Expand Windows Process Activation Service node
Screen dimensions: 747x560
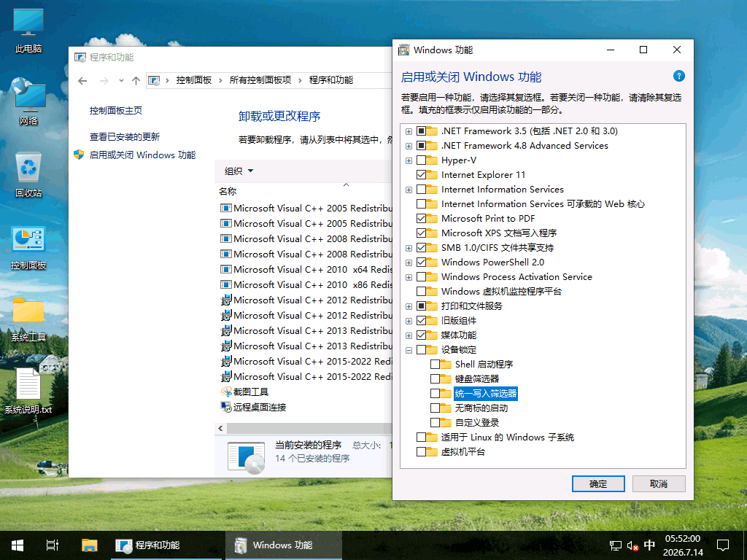(x=409, y=277)
